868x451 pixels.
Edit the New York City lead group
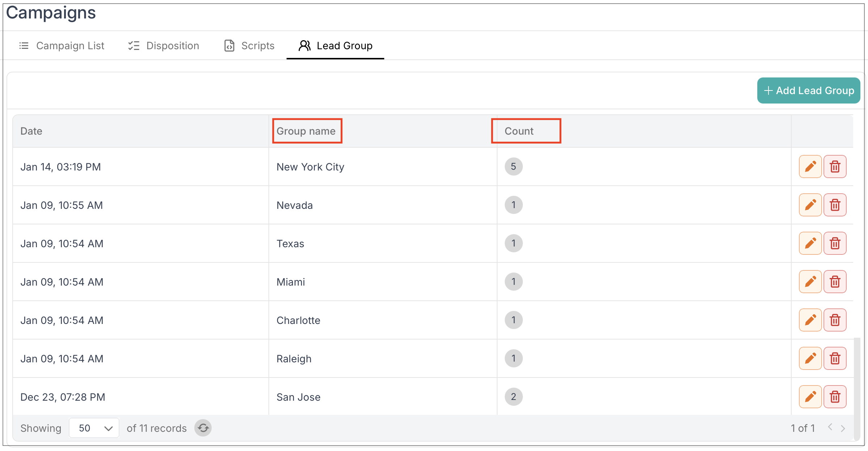click(810, 167)
